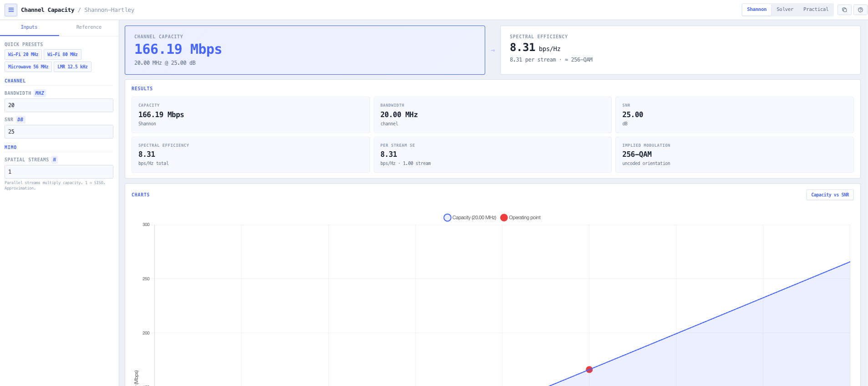This screenshot has height=386, width=868.
Task: Click the DB unit badge beside SNR
Action: pyautogui.click(x=20, y=119)
